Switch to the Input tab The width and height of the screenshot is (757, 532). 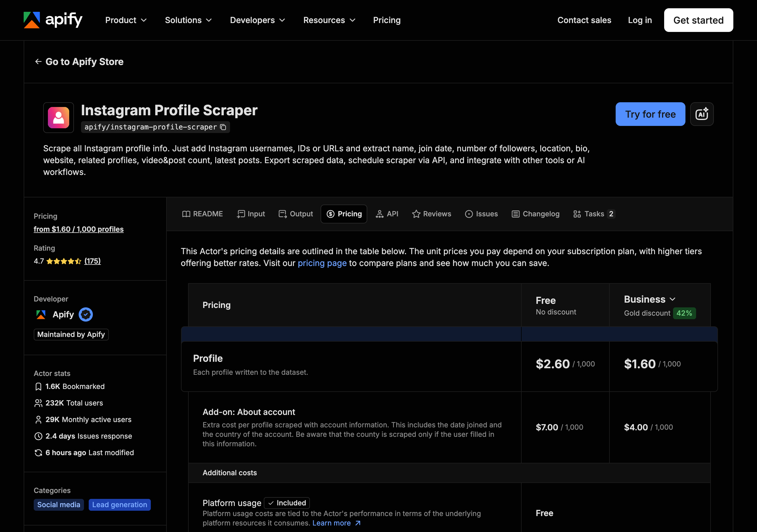click(251, 214)
